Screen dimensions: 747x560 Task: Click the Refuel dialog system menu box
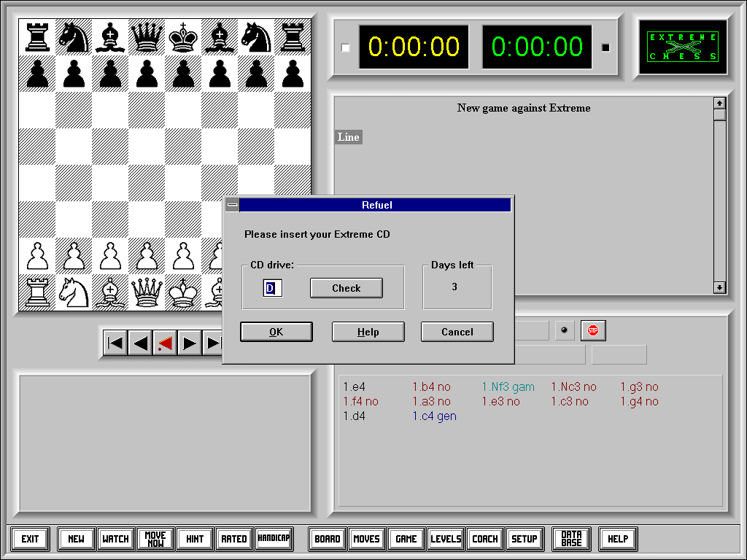[233, 205]
